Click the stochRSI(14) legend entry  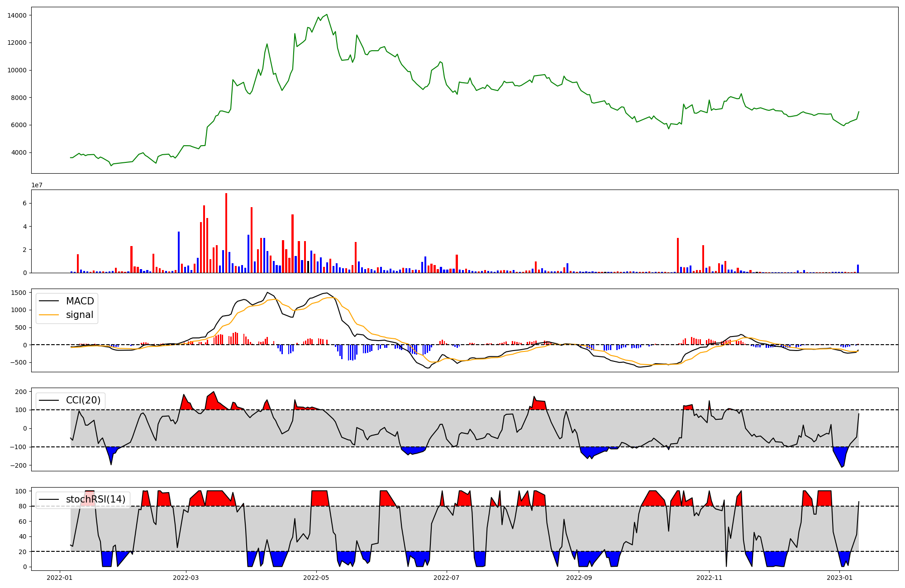(95, 499)
